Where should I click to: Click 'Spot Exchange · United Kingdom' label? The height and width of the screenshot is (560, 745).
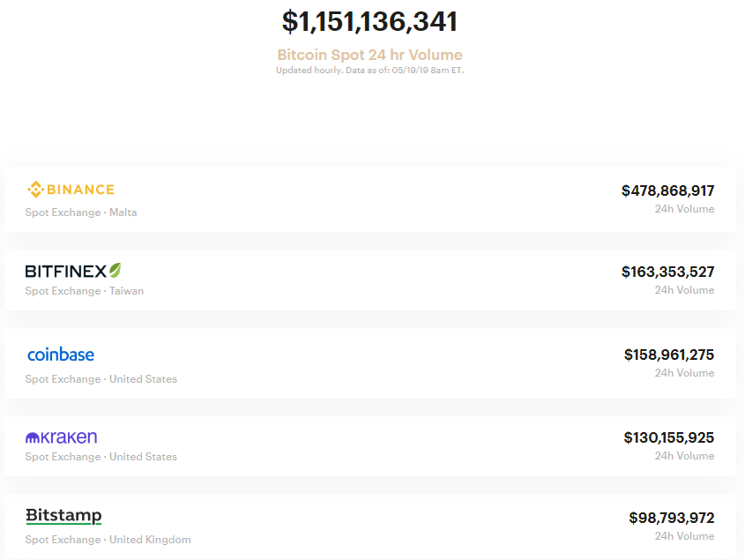pyautogui.click(x=108, y=540)
